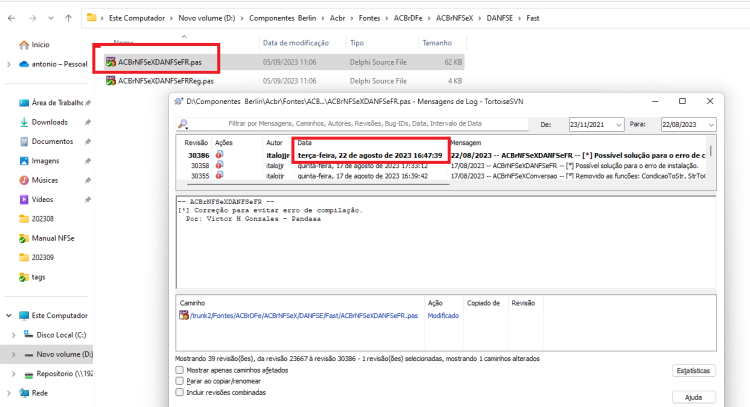Click inside the commit message text area

pos(446,242)
